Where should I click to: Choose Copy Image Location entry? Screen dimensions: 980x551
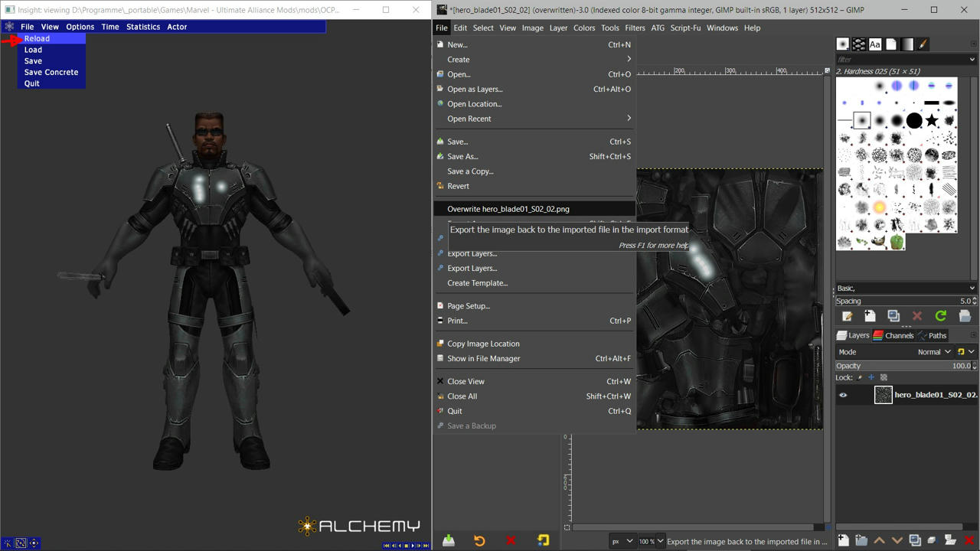pos(534,344)
